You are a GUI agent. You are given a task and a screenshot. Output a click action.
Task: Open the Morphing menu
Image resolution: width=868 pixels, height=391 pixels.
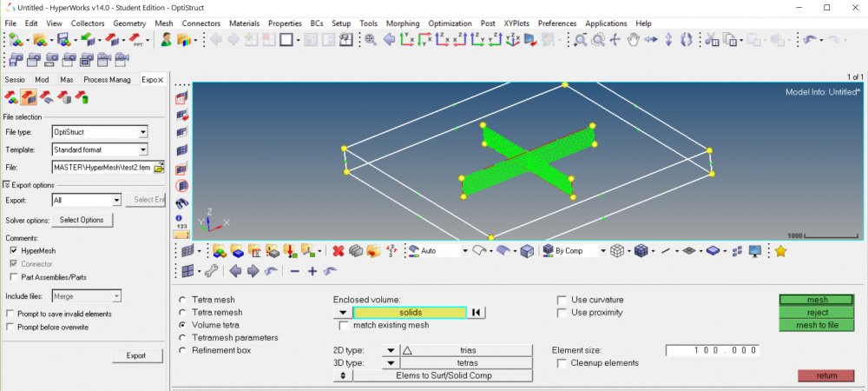pyautogui.click(x=403, y=23)
